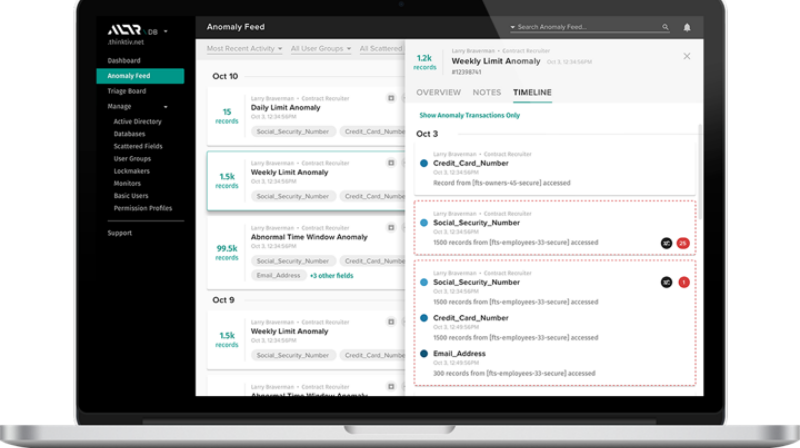Open the All Scattered filter dropdown

click(x=381, y=48)
